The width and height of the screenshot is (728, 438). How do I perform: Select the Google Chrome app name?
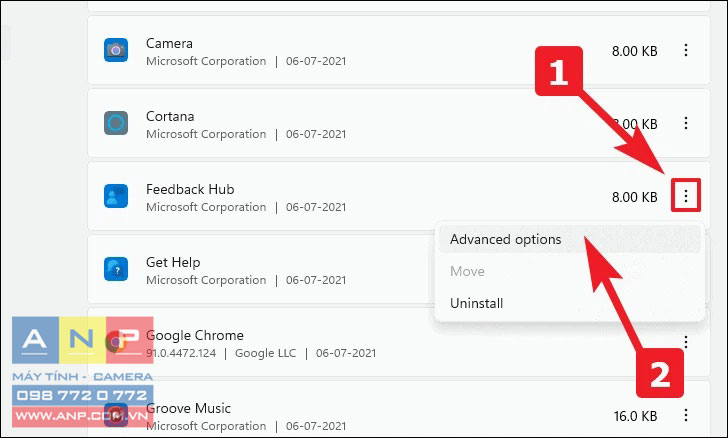point(195,335)
